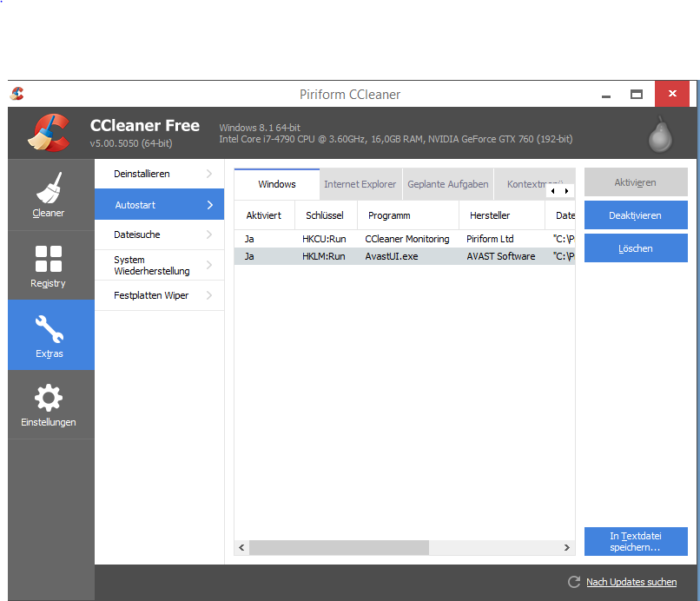Click the right arrow of horizontal scrollbar
The image size is (700, 601).
pos(567,547)
